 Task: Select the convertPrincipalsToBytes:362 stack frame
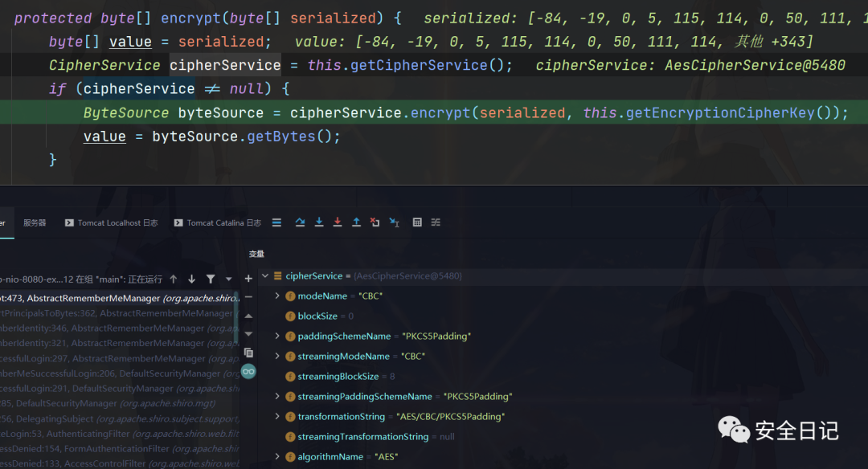point(119,313)
